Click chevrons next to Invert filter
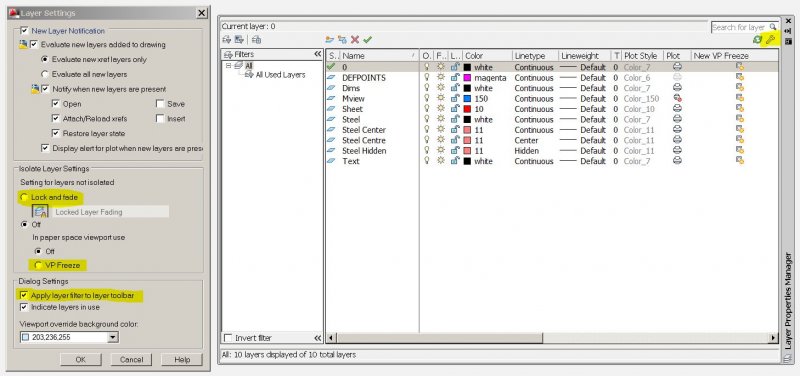 point(317,338)
